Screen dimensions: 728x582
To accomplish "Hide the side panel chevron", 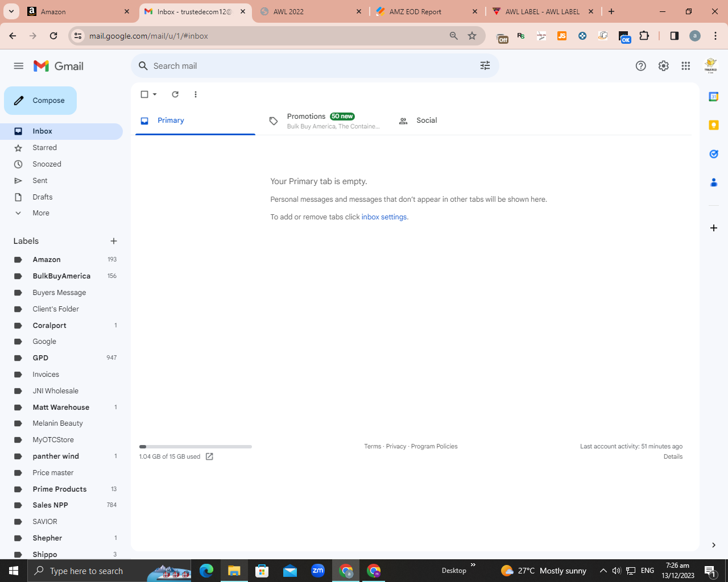I will (714, 545).
